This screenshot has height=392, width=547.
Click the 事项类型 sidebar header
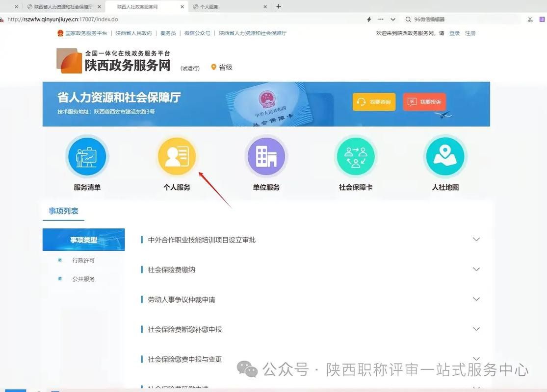coord(83,240)
